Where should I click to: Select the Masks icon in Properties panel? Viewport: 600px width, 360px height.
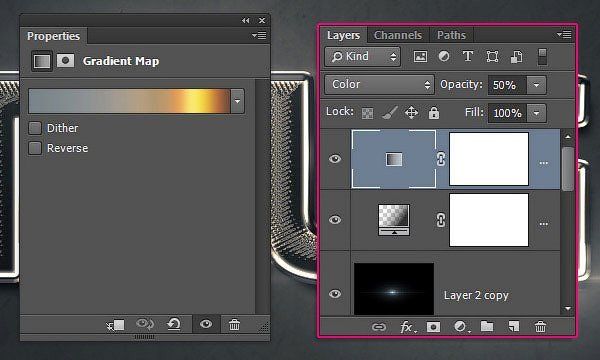(x=65, y=60)
